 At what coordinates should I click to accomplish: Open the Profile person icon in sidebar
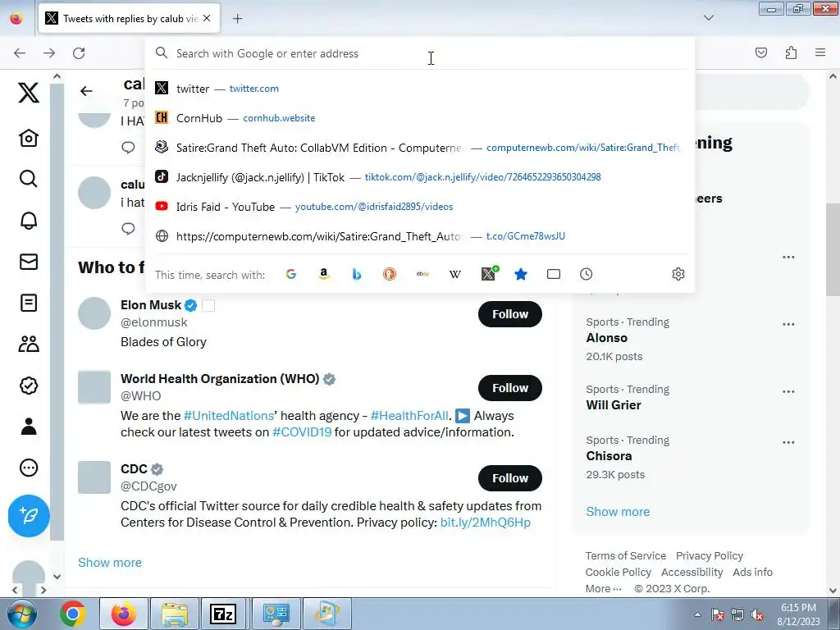[29, 427]
